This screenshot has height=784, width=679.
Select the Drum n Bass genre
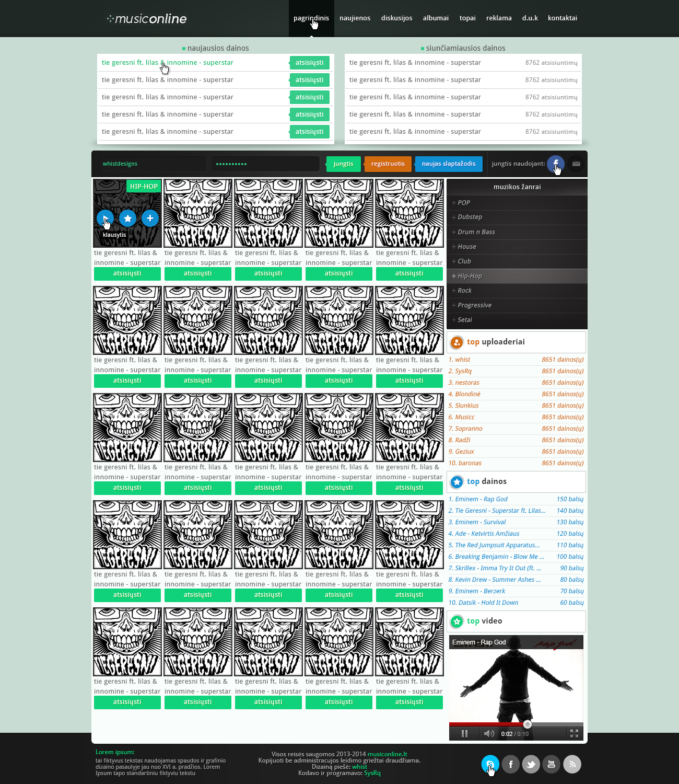click(x=517, y=232)
